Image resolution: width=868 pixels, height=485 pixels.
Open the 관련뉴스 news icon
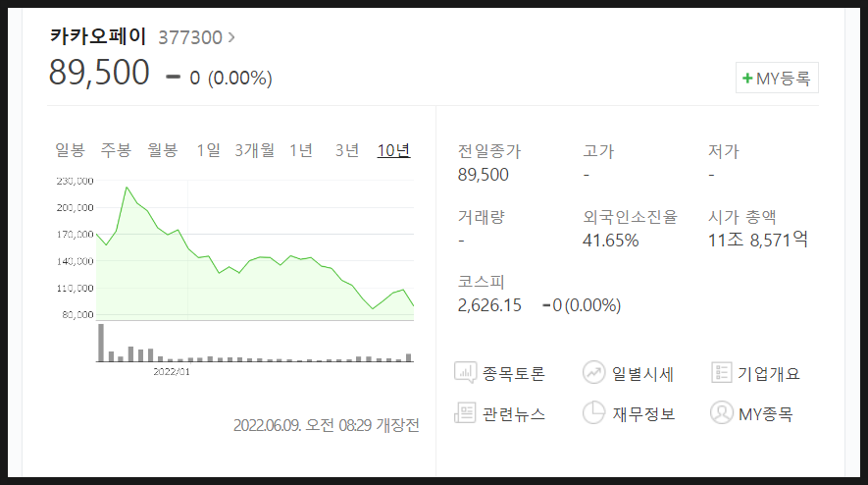[465, 413]
